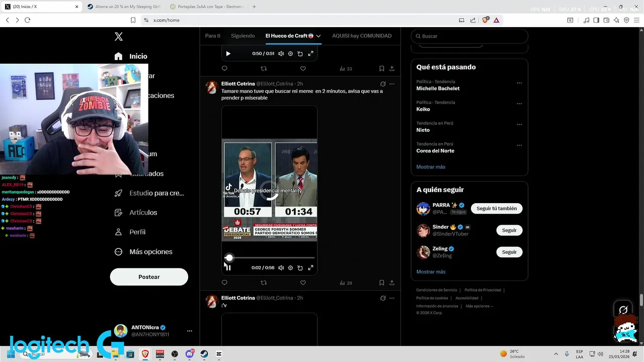Screen dimensions: 644x362
Task: Reply to the post with 23 views
Action: pos(224,69)
